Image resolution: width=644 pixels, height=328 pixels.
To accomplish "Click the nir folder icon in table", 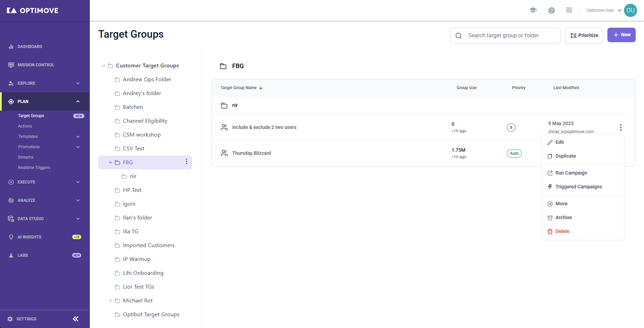I will [224, 105].
